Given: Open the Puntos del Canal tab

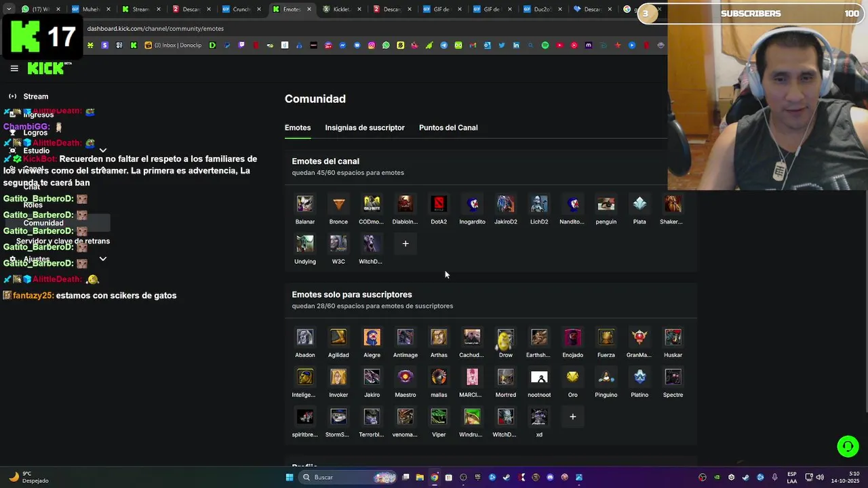Looking at the screenshot, I should point(448,127).
